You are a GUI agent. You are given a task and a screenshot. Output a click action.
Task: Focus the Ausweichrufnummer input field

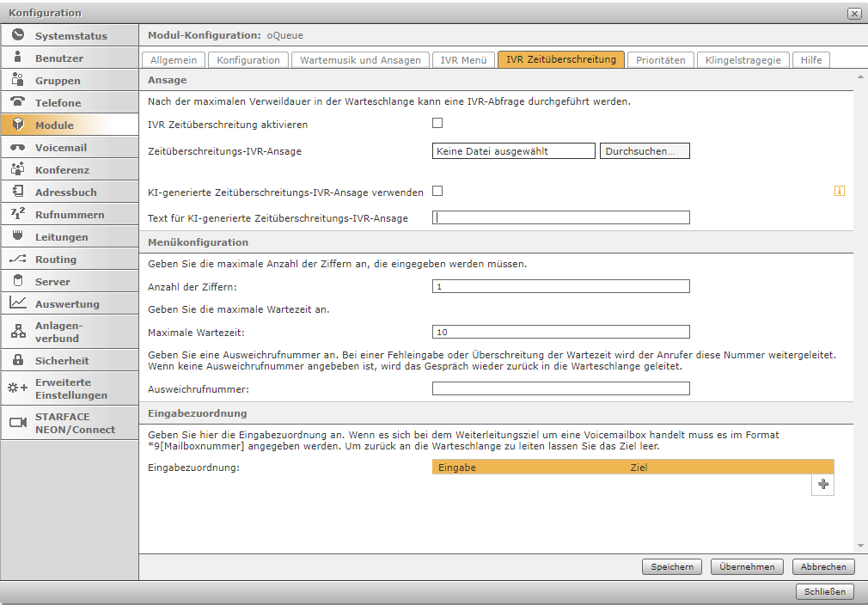(561, 388)
